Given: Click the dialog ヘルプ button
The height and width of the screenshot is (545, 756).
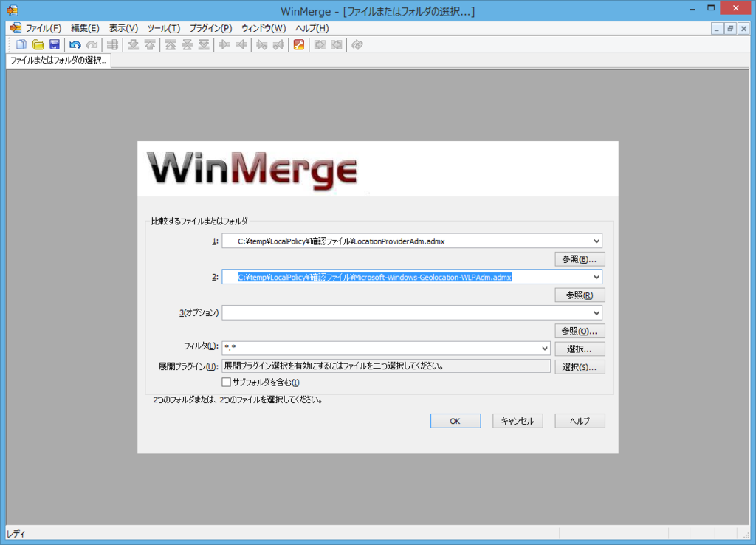Looking at the screenshot, I should [580, 421].
